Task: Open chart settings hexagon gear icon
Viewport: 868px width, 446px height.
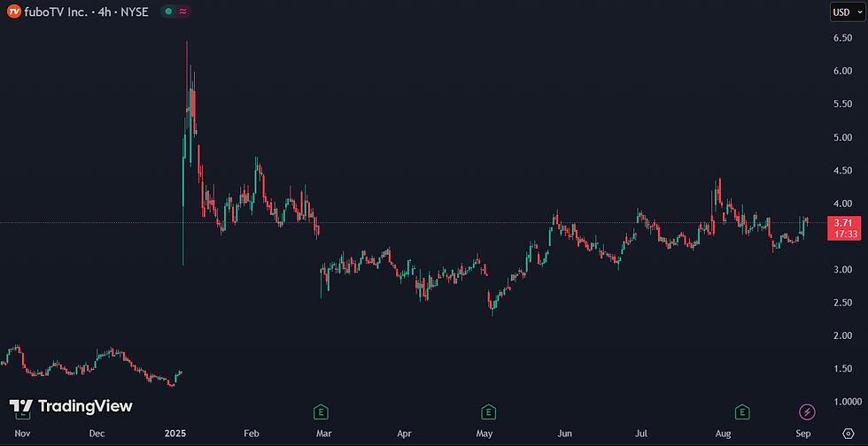Action: tap(849, 433)
